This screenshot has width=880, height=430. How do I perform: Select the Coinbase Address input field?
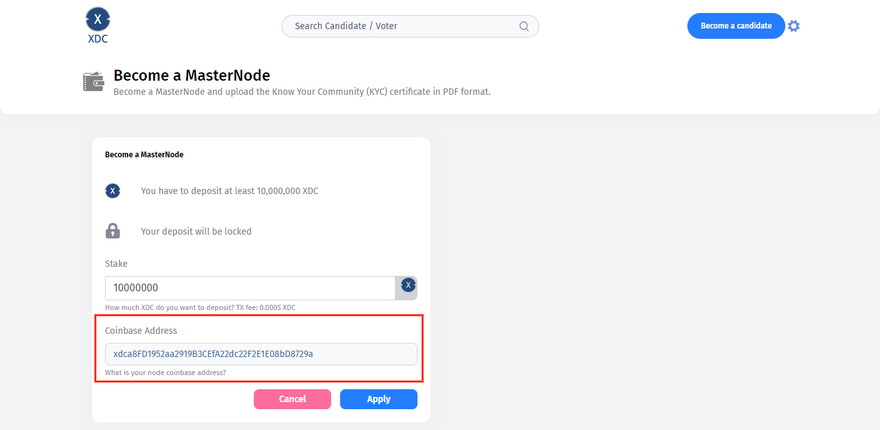click(261, 354)
